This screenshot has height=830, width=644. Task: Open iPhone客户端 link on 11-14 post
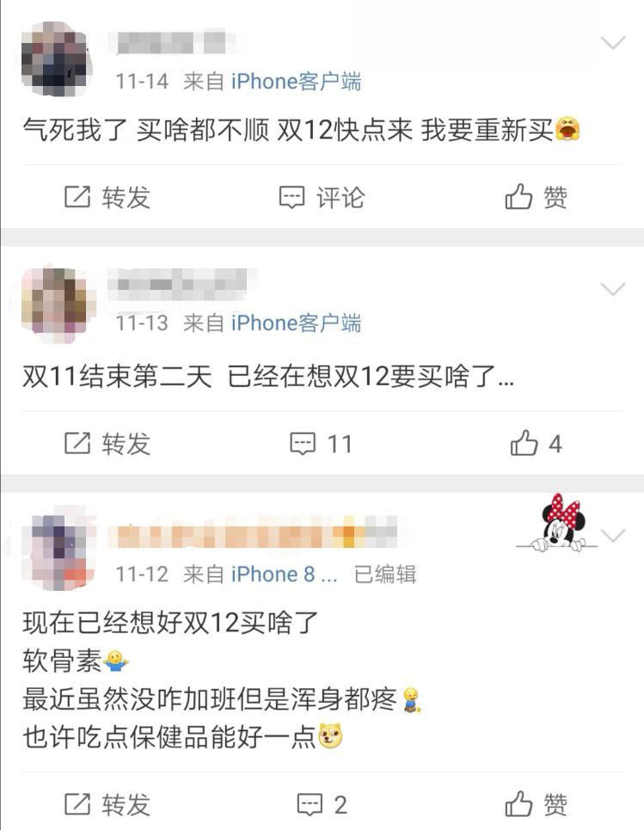point(296,82)
